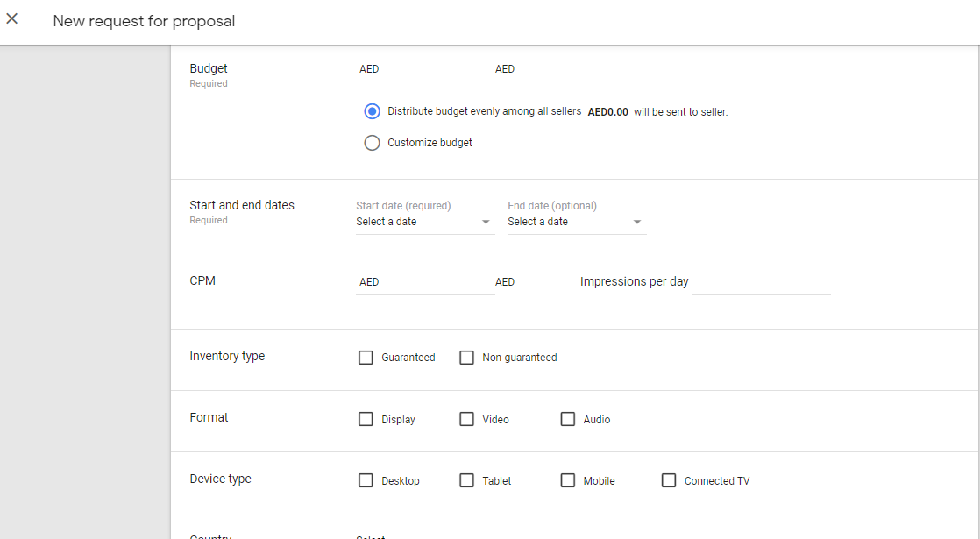
Task: Select the Audio format checkbox
Action: pyautogui.click(x=568, y=419)
